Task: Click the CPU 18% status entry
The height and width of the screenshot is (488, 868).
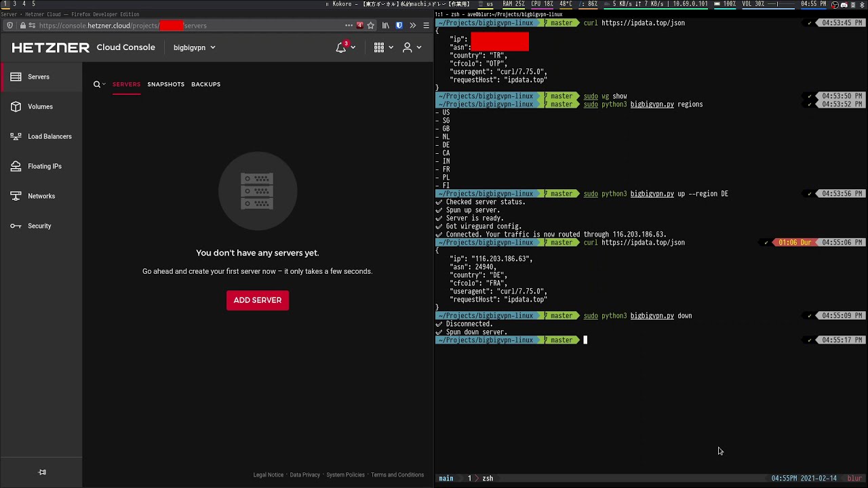Action: (541, 4)
